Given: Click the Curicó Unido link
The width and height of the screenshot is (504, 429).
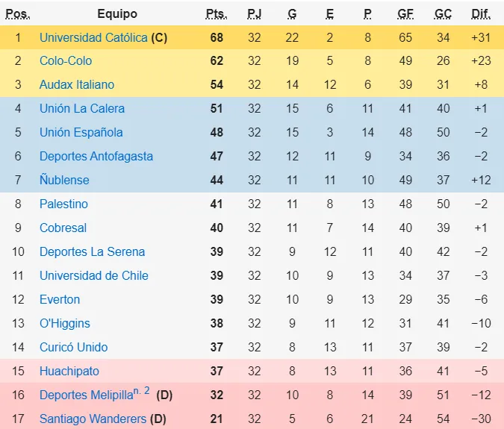Looking at the screenshot, I should [x=73, y=348].
